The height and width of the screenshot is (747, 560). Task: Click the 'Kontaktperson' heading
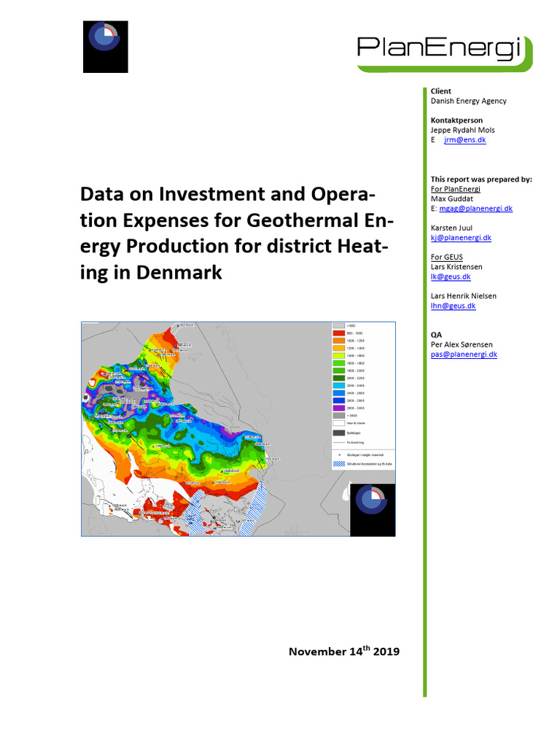[x=456, y=120]
